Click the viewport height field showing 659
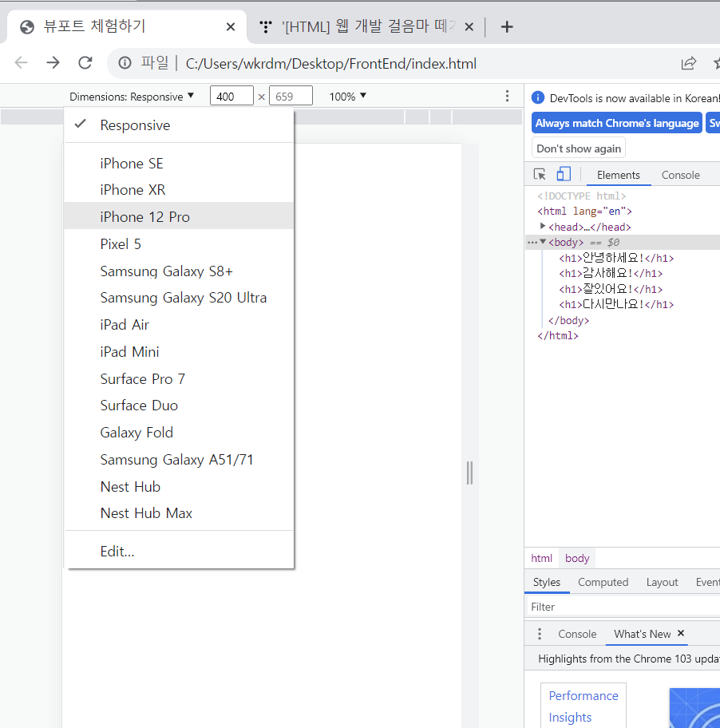The width and height of the screenshot is (720, 728). point(291,96)
